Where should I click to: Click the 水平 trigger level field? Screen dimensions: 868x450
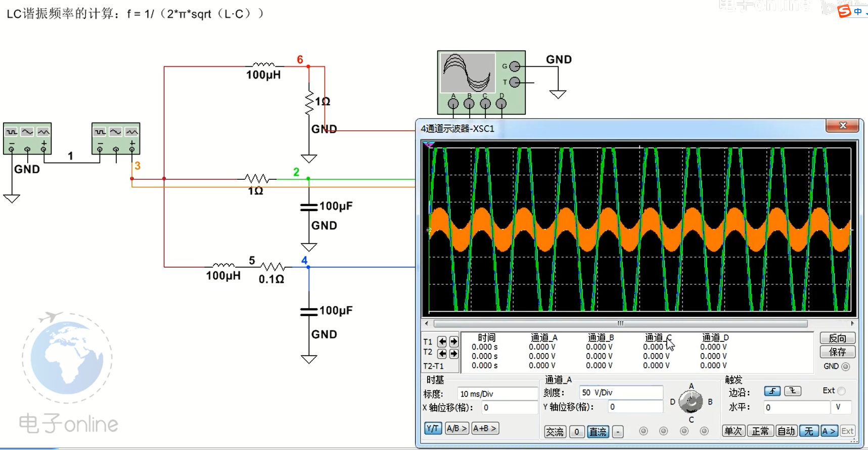coord(797,407)
